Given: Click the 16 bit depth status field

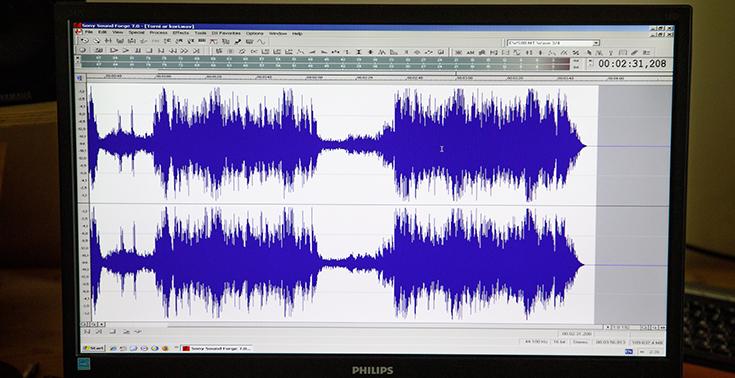Looking at the screenshot, I should [560, 342].
